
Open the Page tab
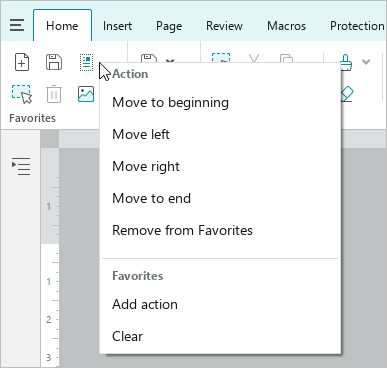(x=169, y=26)
